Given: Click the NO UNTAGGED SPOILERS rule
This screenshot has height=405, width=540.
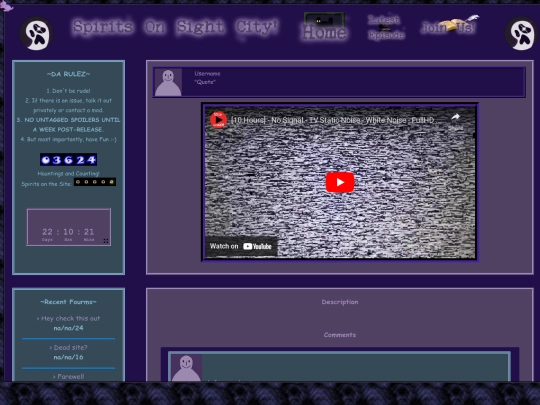Looking at the screenshot, I should tap(69, 125).
